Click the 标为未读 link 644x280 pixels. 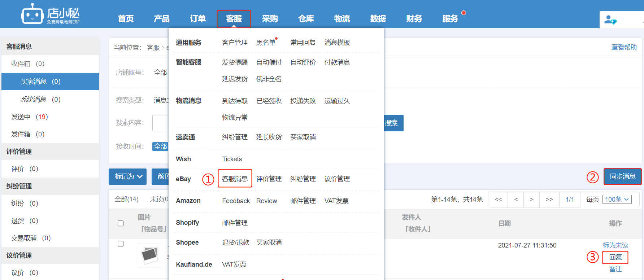(615, 245)
